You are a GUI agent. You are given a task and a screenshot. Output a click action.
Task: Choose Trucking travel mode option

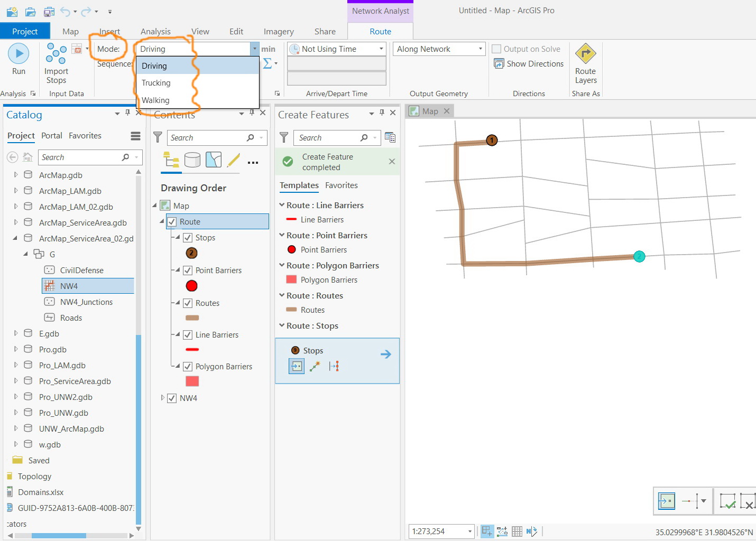(x=198, y=83)
